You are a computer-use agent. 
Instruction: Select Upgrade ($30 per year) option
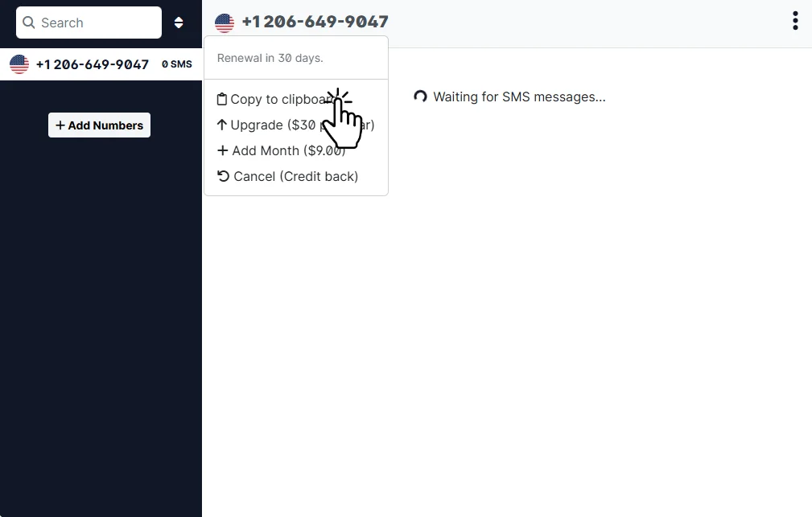tap(295, 125)
